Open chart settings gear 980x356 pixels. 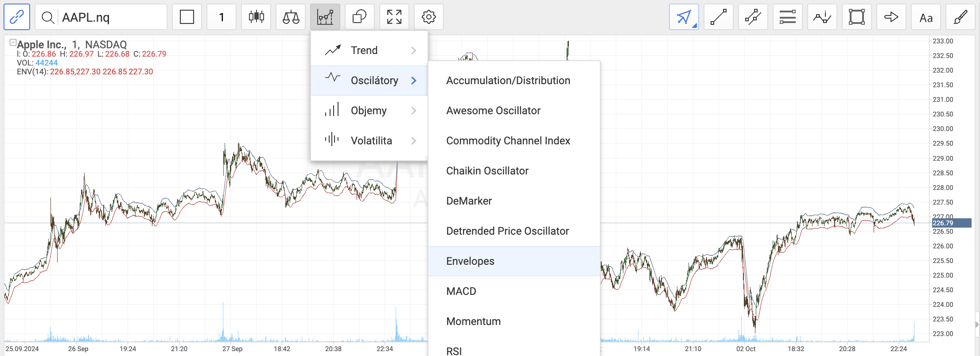[429, 17]
